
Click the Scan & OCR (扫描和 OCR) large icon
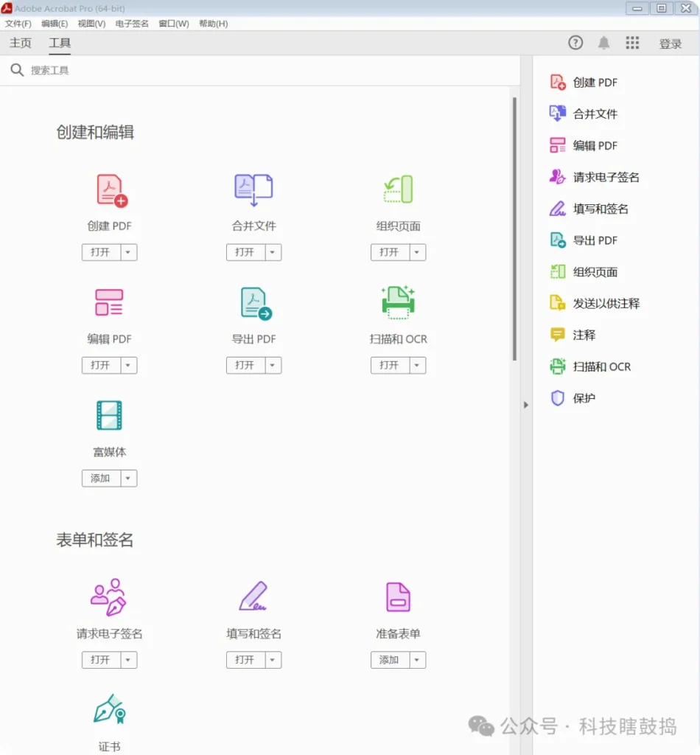399,302
